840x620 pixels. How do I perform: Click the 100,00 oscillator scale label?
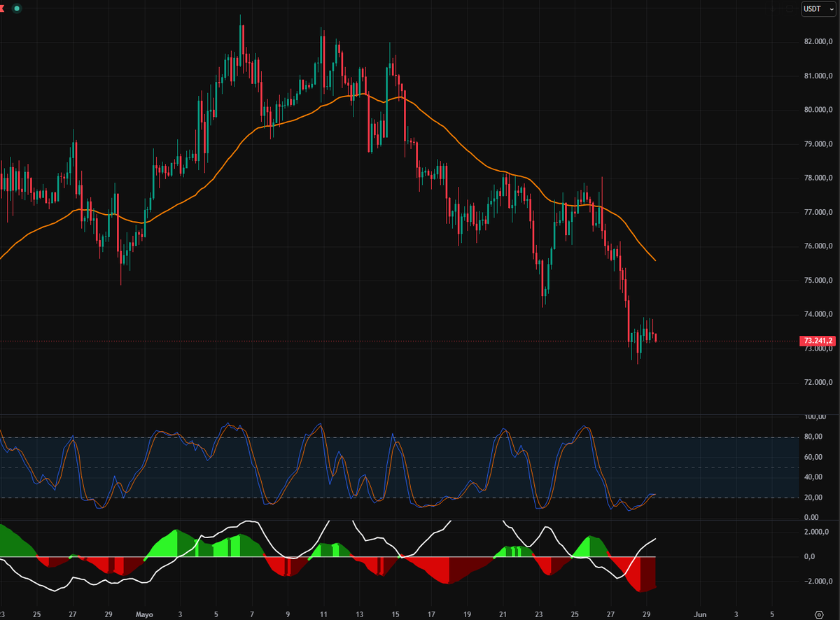click(x=814, y=417)
